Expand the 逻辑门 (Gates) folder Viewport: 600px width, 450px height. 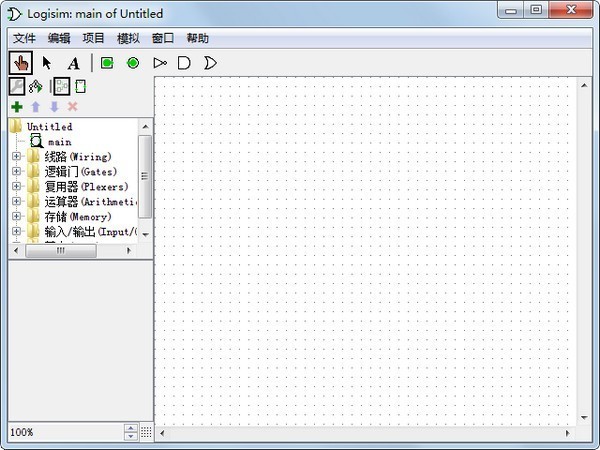pos(16,172)
